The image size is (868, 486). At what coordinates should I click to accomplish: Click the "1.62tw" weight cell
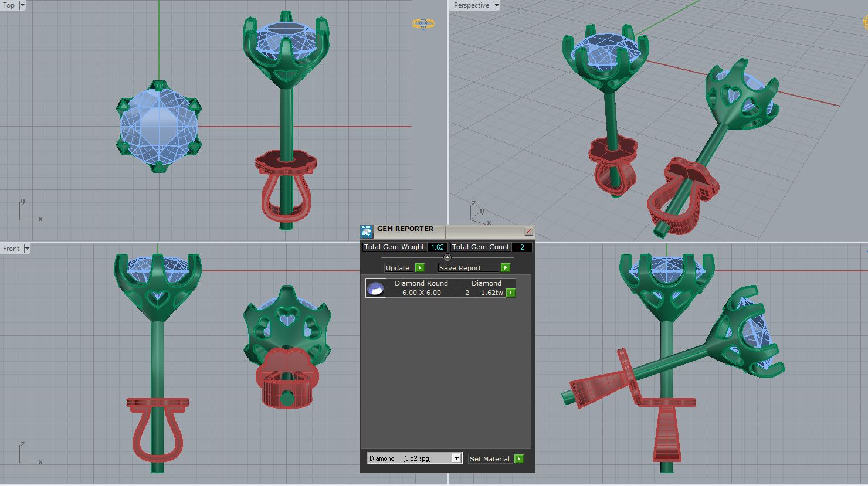point(492,293)
